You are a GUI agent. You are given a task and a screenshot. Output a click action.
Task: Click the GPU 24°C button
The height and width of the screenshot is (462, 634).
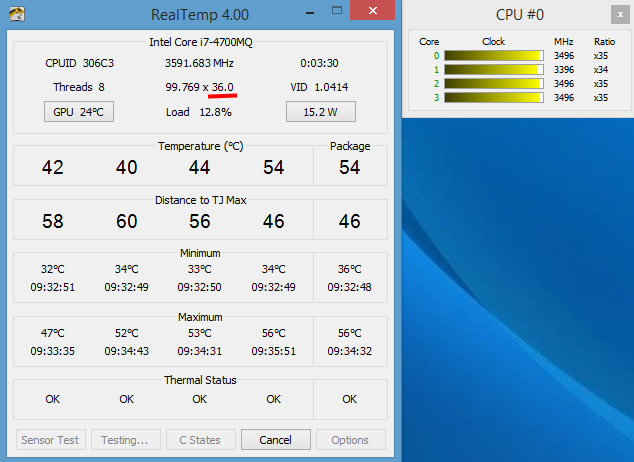(x=79, y=112)
